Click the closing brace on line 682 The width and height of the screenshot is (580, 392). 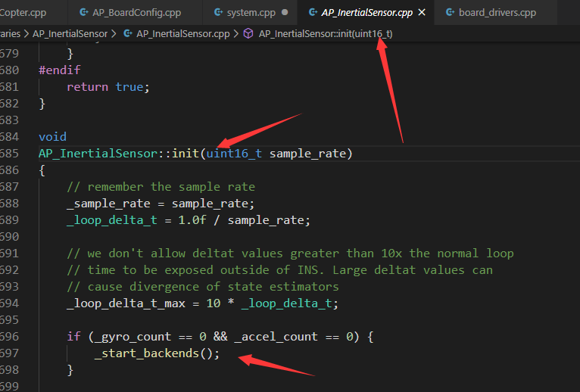pos(42,104)
